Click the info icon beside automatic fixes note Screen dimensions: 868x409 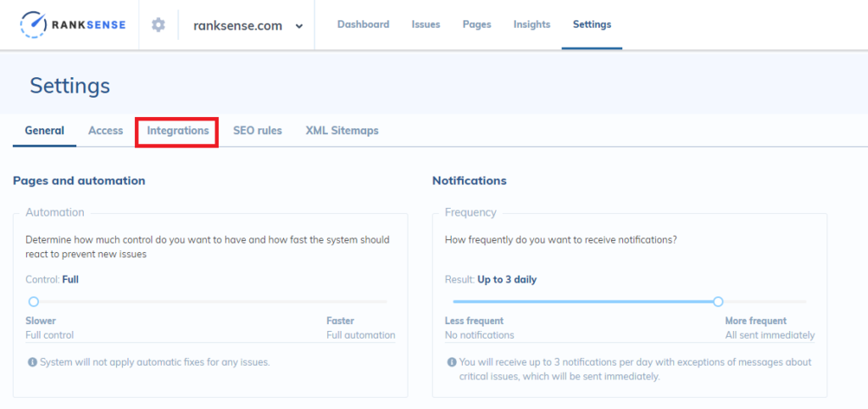pyautogui.click(x=32, y=362)
